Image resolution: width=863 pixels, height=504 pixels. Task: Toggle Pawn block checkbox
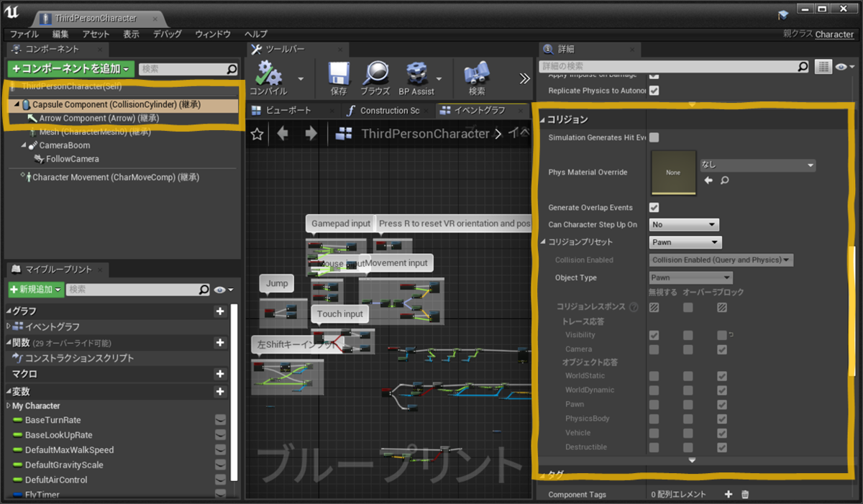pos(721,404)
